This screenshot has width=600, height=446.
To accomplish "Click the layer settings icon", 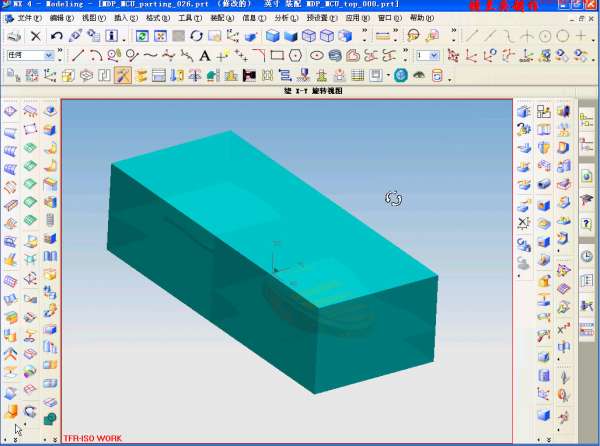I will [x=383, y=36].
